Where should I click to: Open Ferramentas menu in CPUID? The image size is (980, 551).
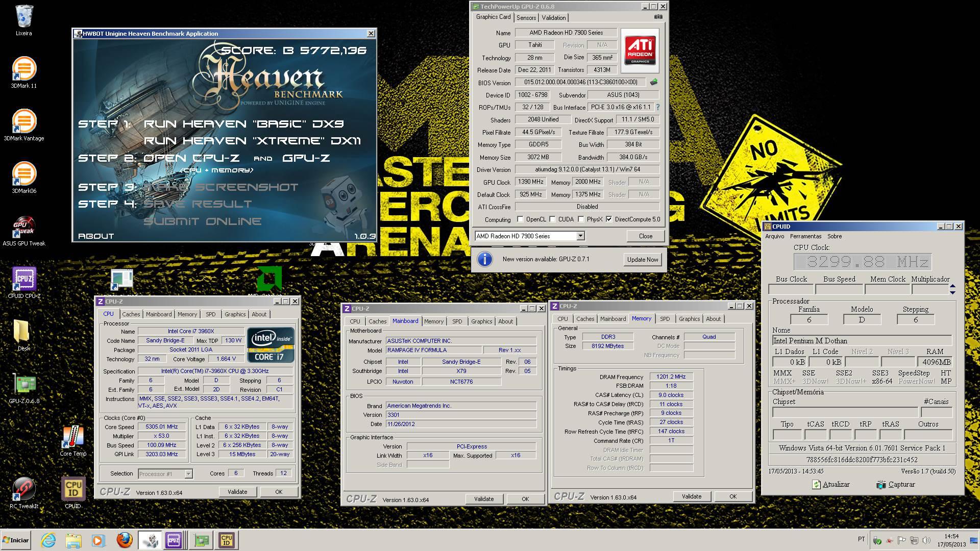click(x=805, y=236)
